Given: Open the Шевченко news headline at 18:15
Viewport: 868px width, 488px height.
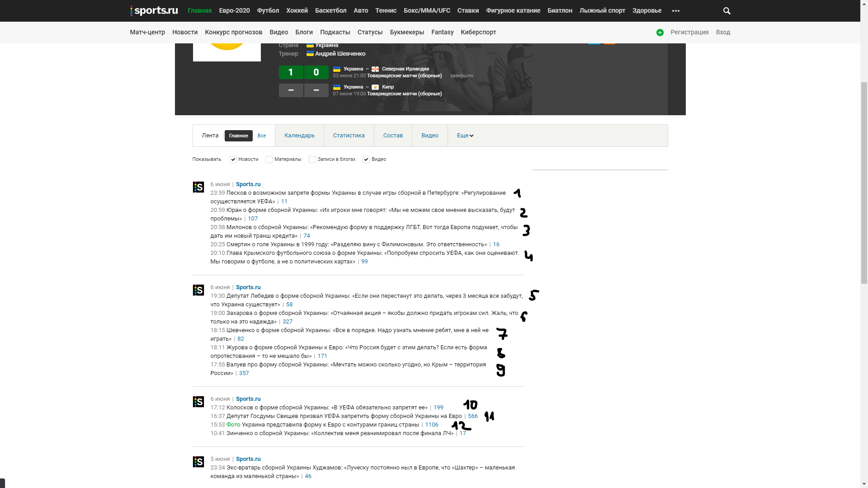Looking at the screenshot, I should point(349,334).
